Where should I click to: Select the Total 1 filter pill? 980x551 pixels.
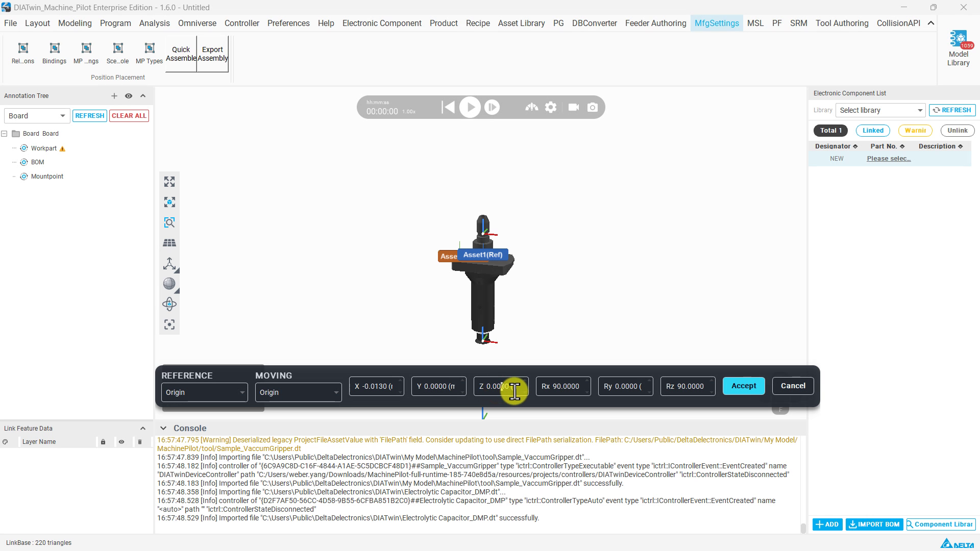(x=830, y=131)
